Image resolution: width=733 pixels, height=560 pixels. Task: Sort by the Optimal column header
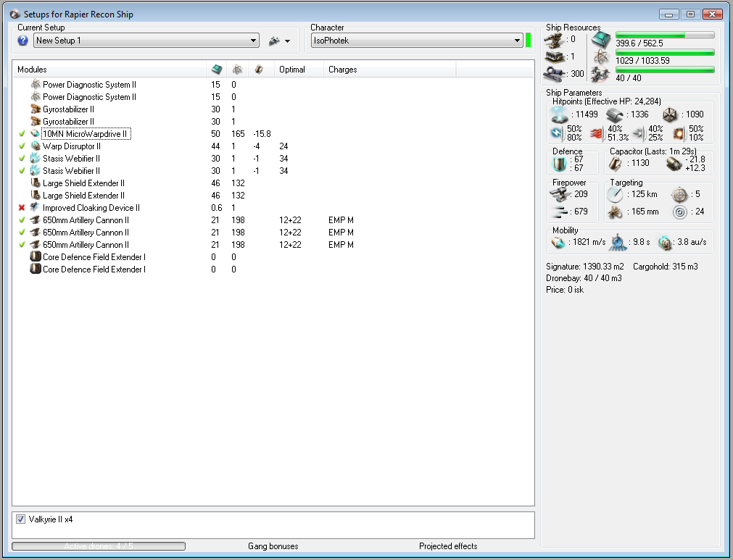pyautogui.click(x=299, y=70)
